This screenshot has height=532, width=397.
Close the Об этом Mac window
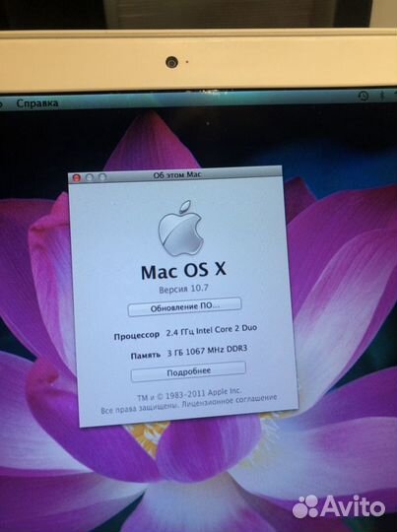point(77,177)
